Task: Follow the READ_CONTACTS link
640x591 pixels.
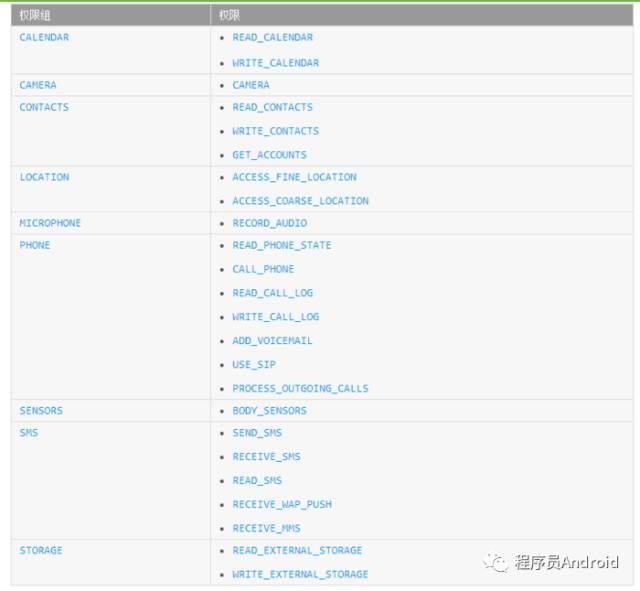Action: [273, 107]
